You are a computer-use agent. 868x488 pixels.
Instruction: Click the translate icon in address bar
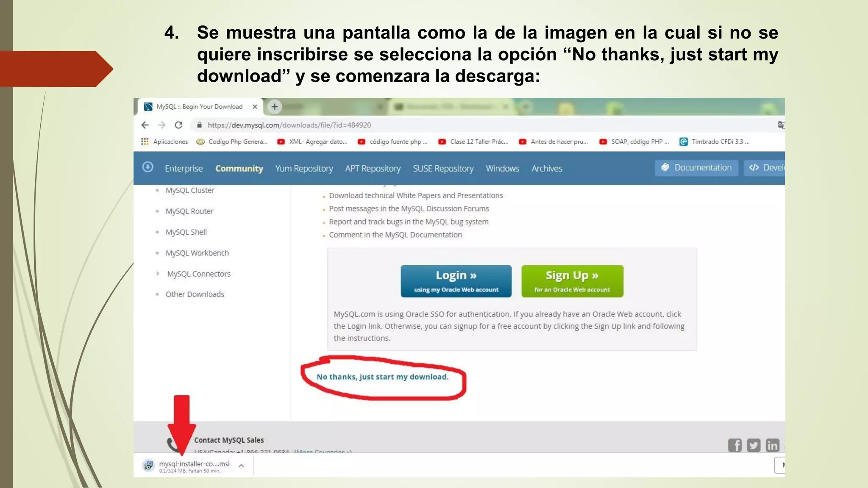[781, 125]
